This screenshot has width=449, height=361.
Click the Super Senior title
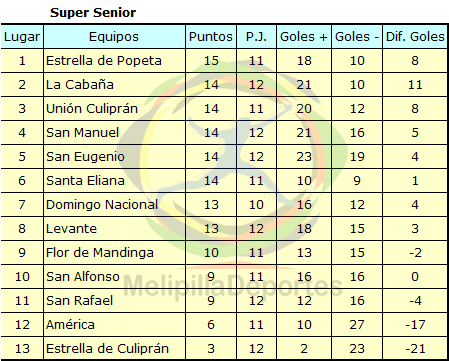[x=93, y=13]
